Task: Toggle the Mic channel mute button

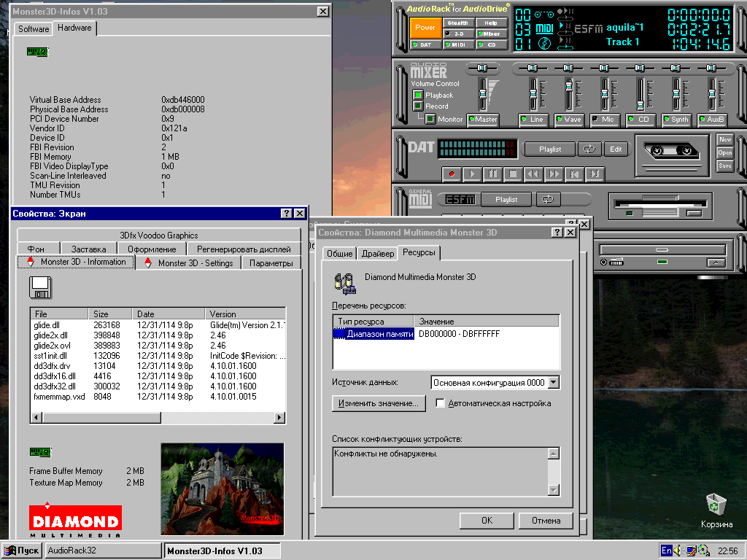Action: pos(603,120)
